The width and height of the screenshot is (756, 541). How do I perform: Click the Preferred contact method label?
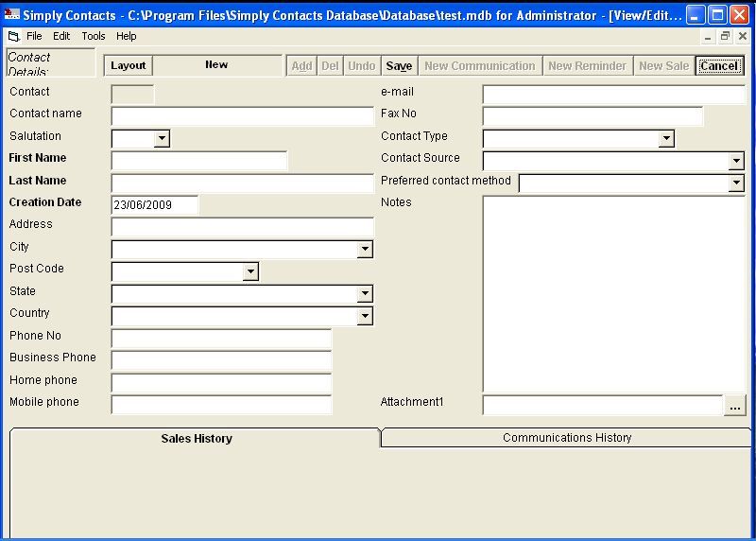(x=446, y=181)
